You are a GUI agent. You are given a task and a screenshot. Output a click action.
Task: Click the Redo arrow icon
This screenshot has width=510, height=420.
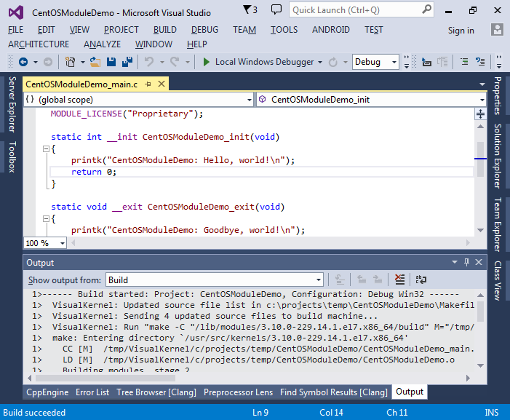click(x=175, y=62)
